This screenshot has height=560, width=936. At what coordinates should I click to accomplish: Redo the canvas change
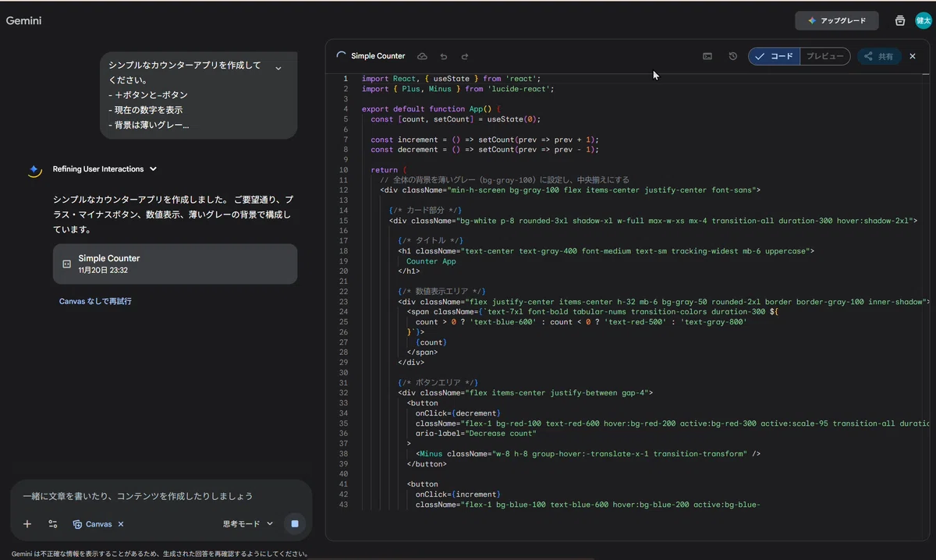pyautogui.click(x=465, y=56)
